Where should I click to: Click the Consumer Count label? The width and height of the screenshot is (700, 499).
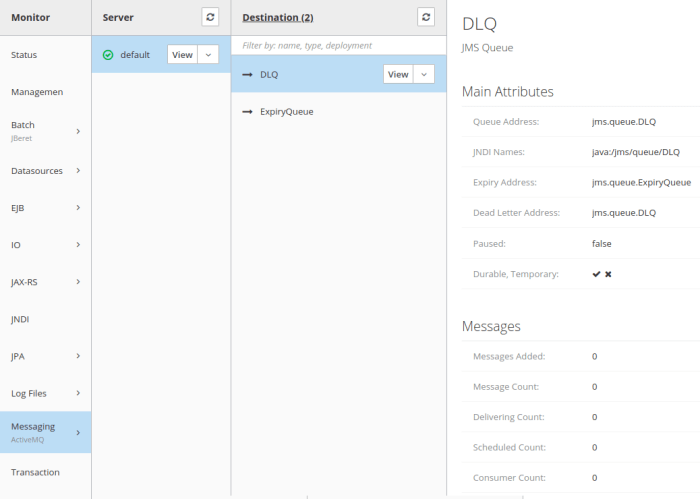509,478
